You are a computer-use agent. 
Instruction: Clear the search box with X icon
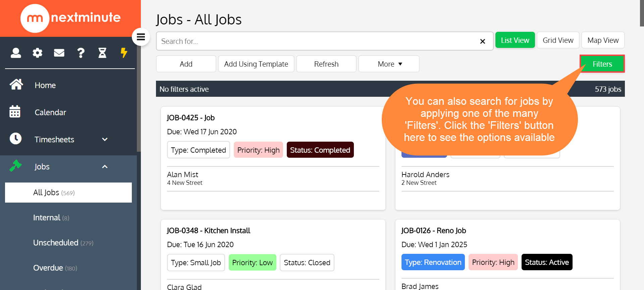(483, 41)
